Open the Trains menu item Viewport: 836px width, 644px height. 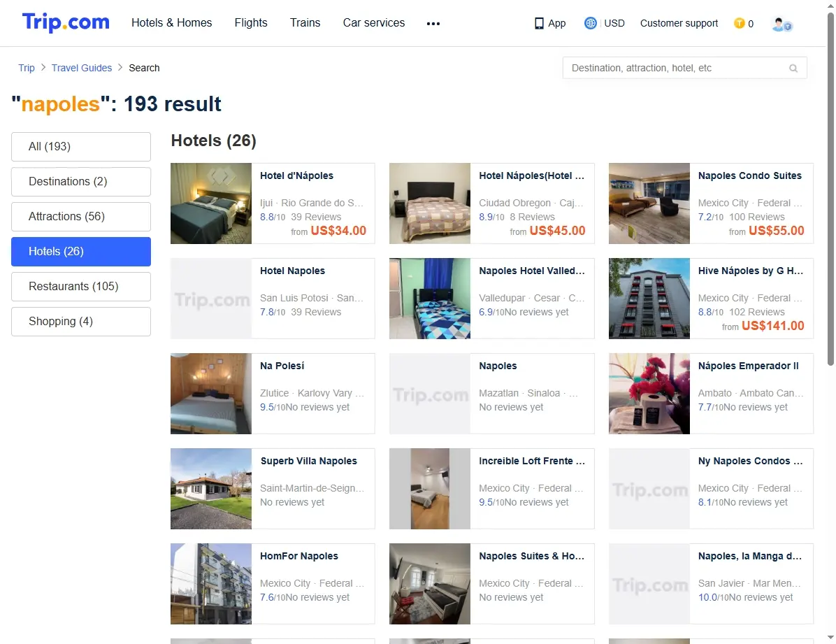[x=305, y=22]
